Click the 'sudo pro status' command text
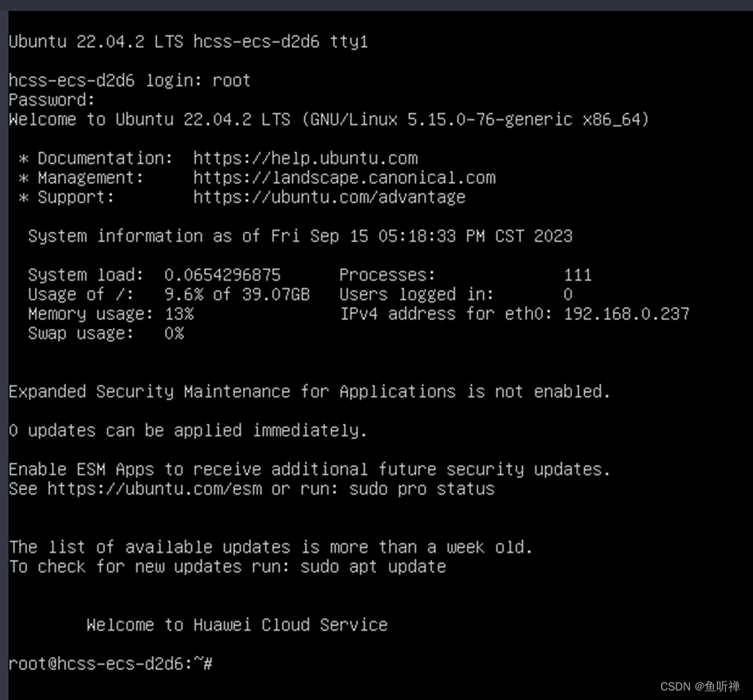Viewport: 753px width, 700px height. 422,489
